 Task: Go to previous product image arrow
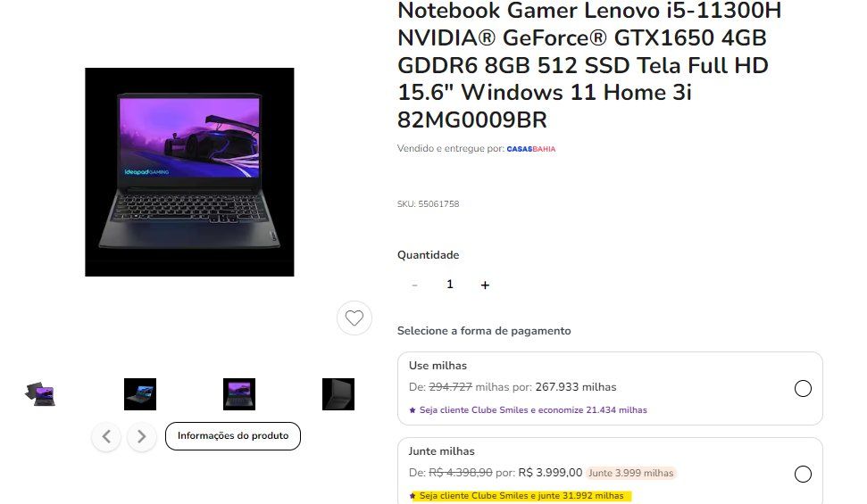point(106,436)
